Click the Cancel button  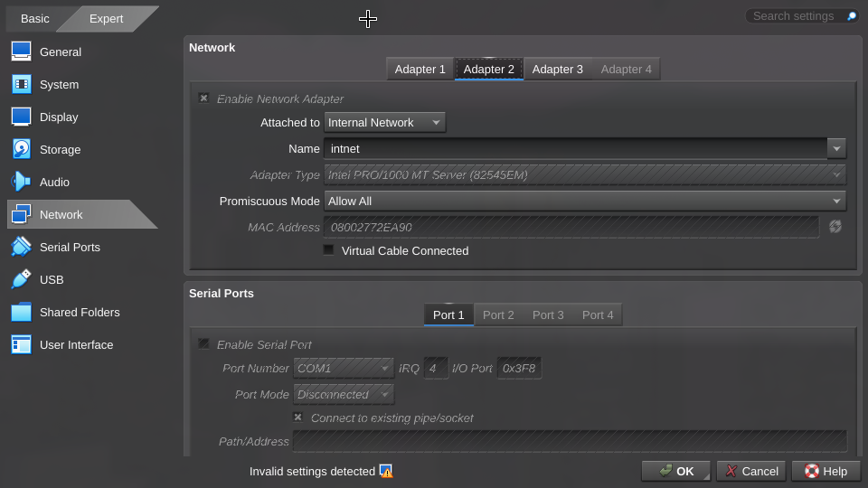point(751,471)
